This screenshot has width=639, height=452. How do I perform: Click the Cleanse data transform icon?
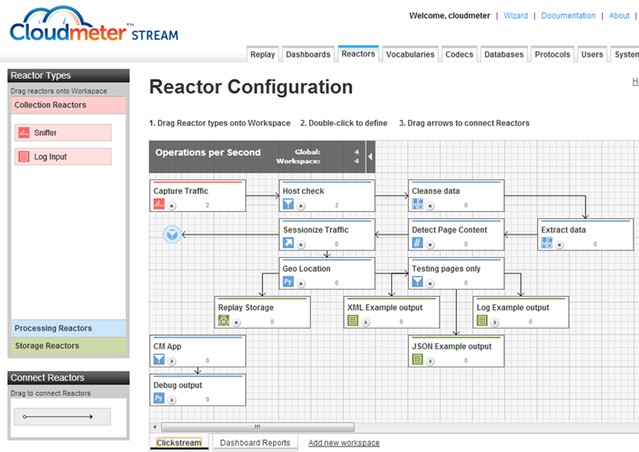coord(417,204)
